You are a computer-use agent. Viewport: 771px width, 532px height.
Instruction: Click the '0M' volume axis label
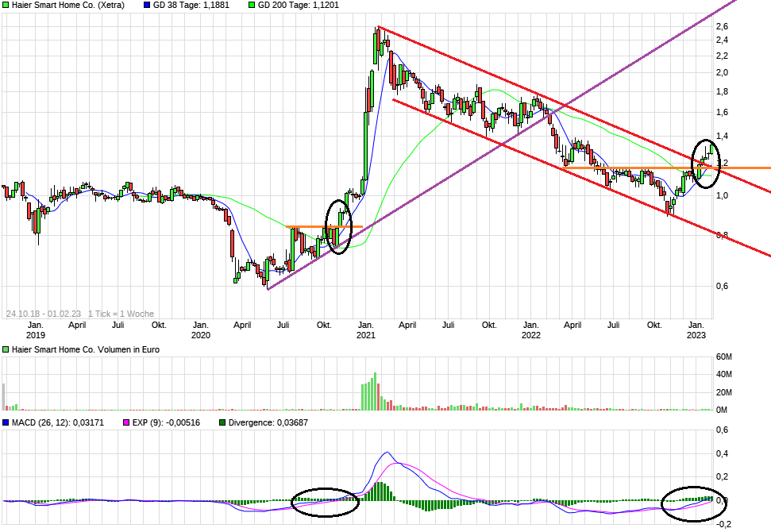721,410
